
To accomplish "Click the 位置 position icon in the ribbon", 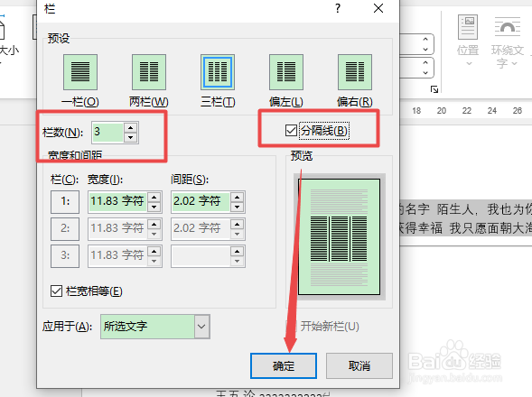I will (468, 27).
